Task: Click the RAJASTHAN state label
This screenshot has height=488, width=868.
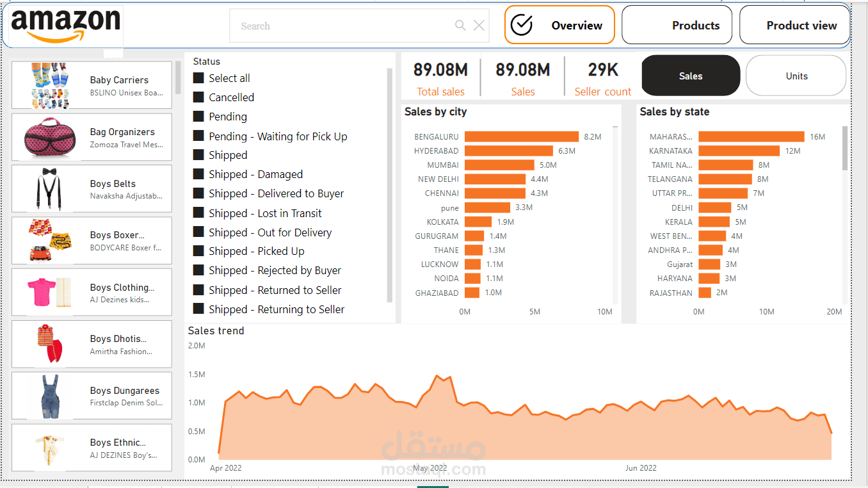Action: point(671,293)
